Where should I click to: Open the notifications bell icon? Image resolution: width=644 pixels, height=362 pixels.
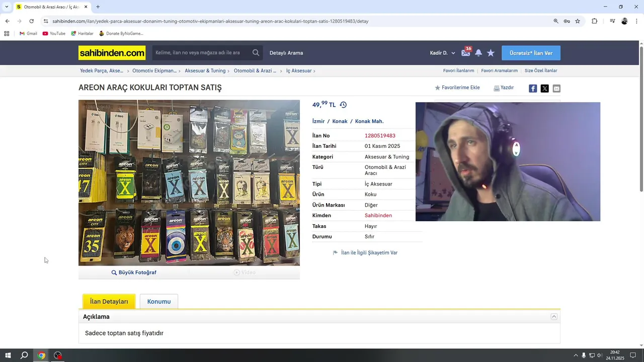478,53
